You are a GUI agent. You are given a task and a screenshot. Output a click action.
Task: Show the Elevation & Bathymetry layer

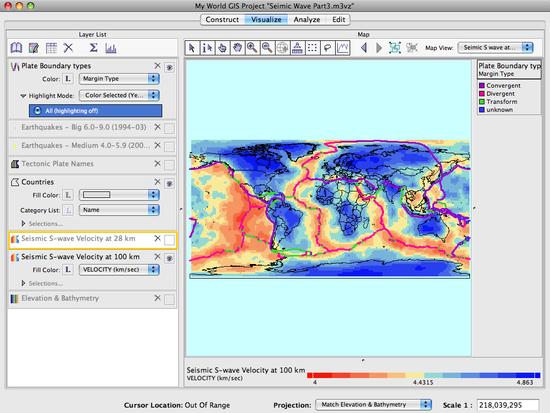point(169,299)
